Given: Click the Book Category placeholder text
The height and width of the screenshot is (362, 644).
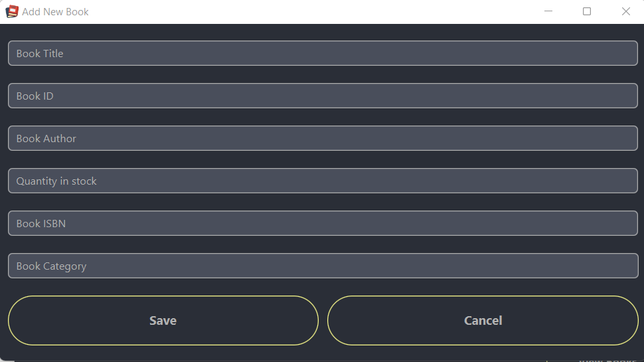Looking at the screenshot, I should (x=51, y=266).
